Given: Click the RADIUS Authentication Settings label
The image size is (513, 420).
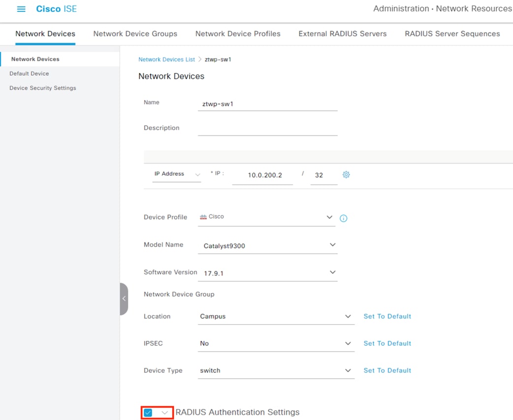Looking at the screenshot, I should (237, 412).
